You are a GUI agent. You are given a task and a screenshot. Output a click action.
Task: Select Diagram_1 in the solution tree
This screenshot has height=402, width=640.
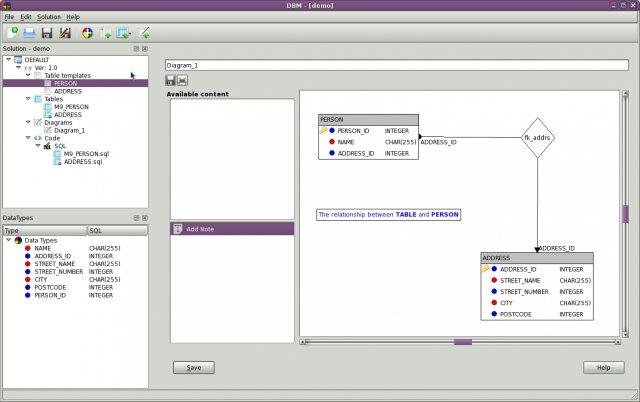pos(69,130)
